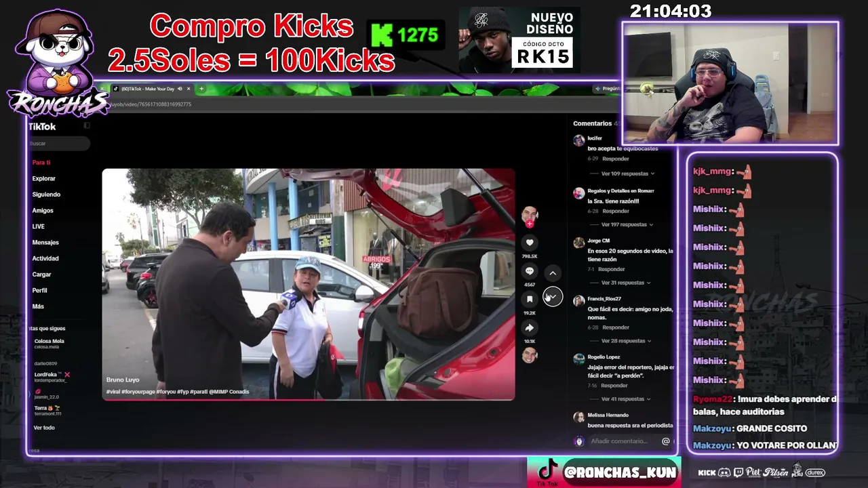This screenshot has height=488, width=868.
Task: Click the green Kick K logo
Action: tap(382, 35)
